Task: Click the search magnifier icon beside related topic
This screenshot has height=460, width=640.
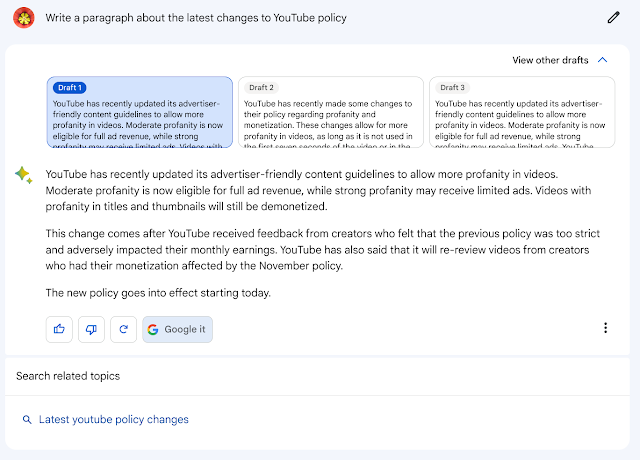Action: [x=27, y=419]
